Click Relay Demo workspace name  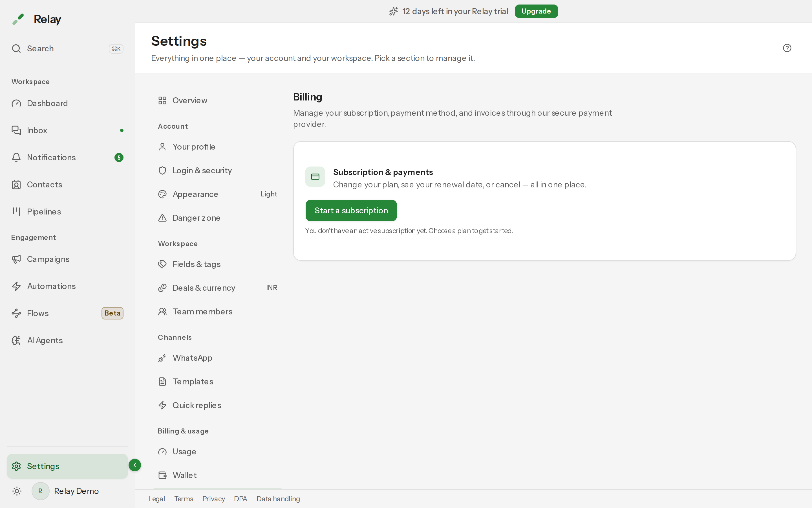76,491
